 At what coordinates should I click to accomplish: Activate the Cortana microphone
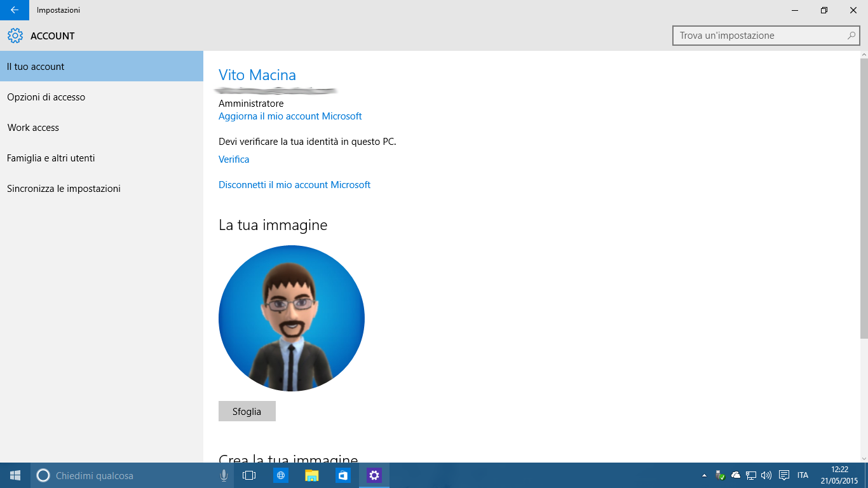point(224,475)
